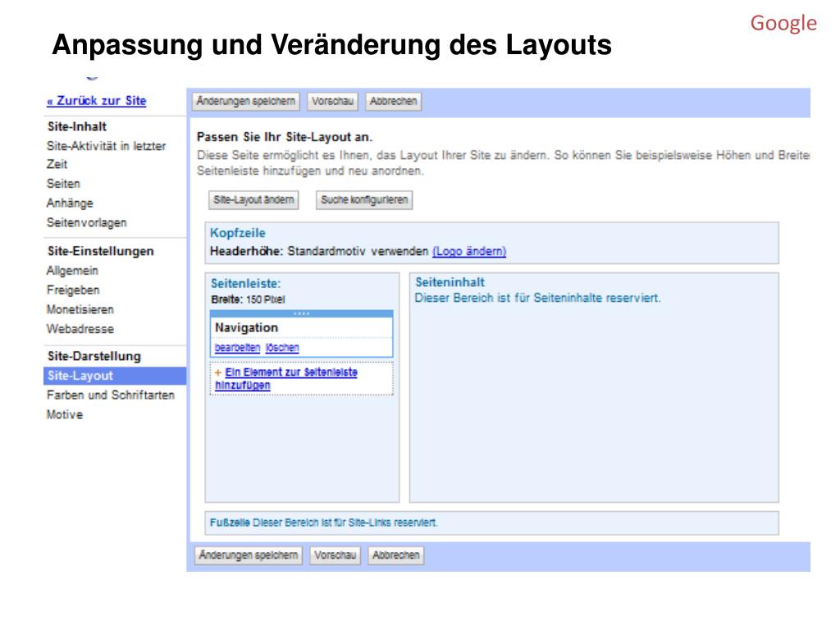This screenshot has height=630, width=840.
Task: Open 'Ein Element zur Seitenleiste hinzufügen' link
Action: pyautogui.click(x=286, y=379)
